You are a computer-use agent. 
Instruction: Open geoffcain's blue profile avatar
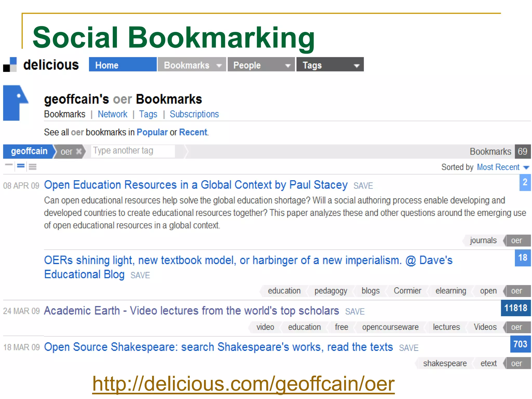[x=16, y=103]
